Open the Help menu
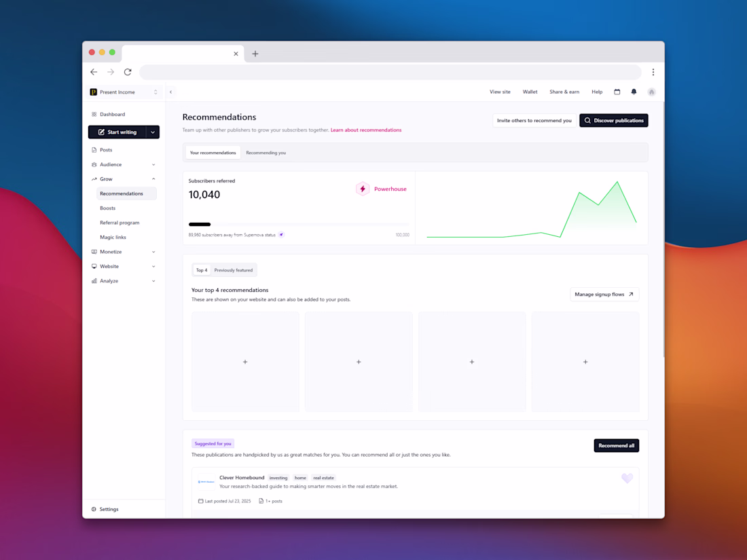Image resolution: width=747 pixels, height=560 pixels. pos(597,92)
